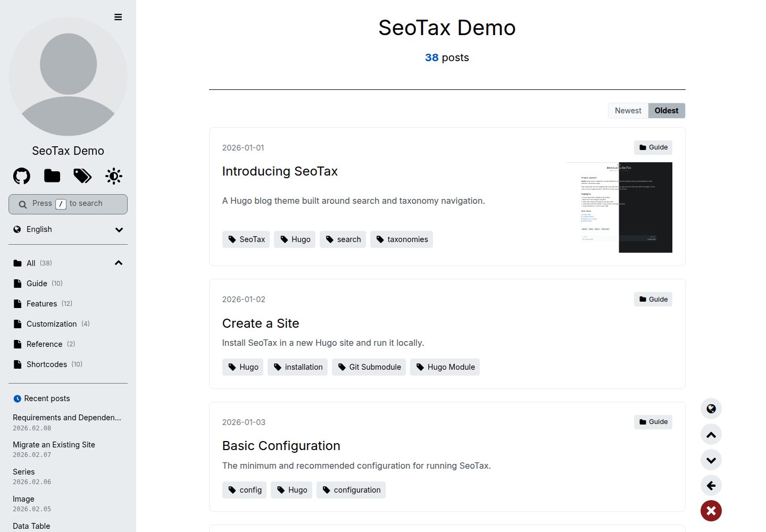Open the Reference (2) category
The height and width of the screenshot is (532, 766).
[x=44, y=344]
